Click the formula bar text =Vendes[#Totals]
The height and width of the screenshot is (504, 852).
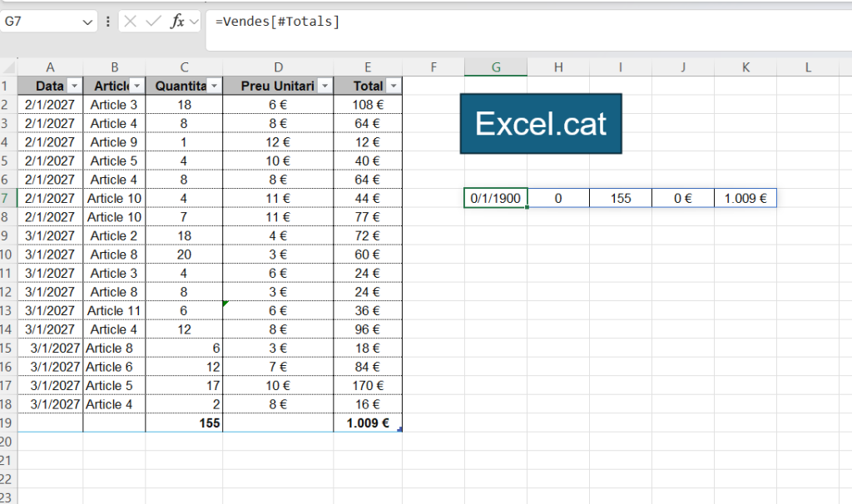(277, 21)
